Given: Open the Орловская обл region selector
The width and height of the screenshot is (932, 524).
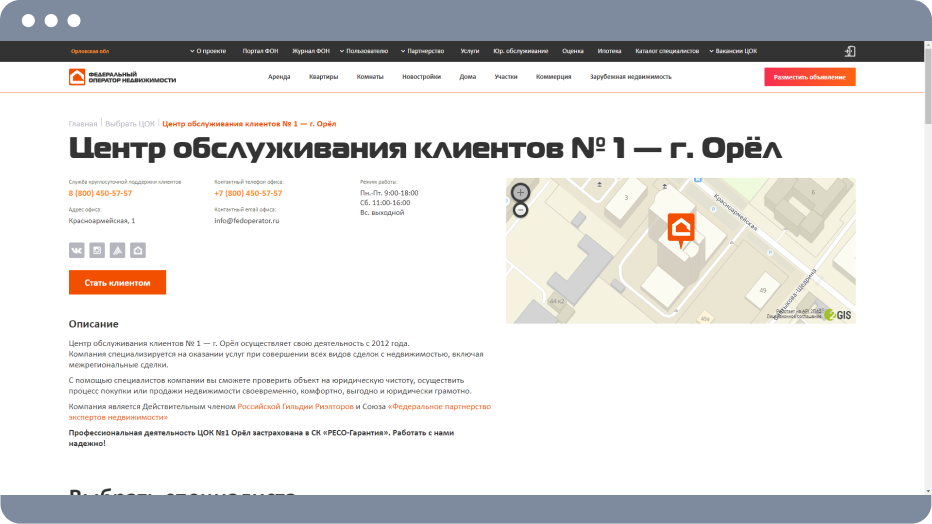Looking at the screenshot, I should (90, 51).
